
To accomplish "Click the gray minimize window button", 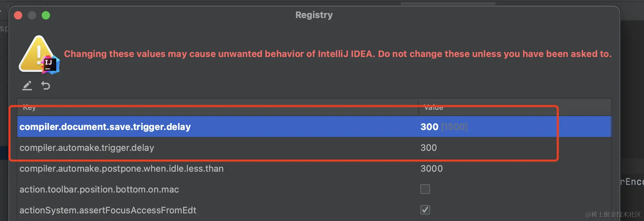I will 32,15.
